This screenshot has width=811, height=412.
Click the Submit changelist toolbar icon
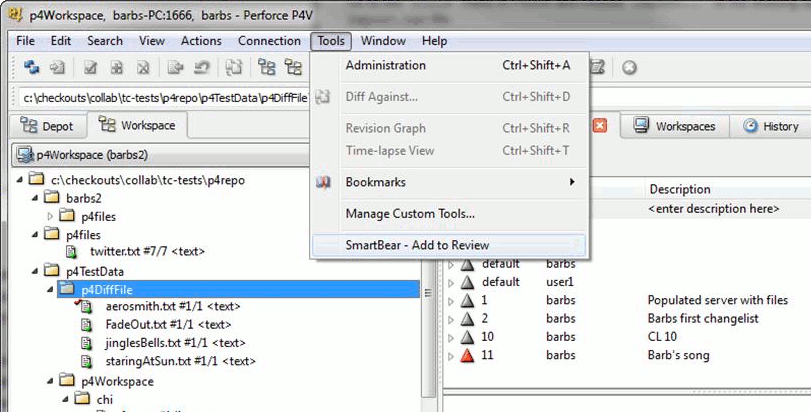[x=176, y=67]
